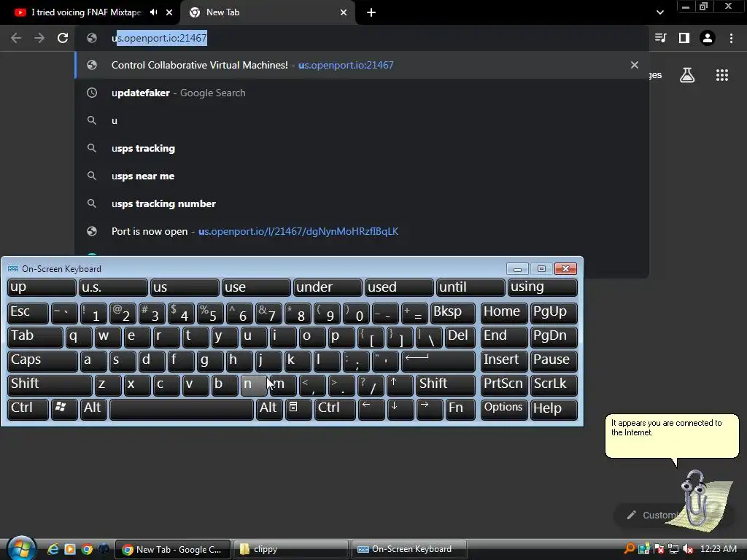Launch Windows Media Player from the taskbar

click(x=70, y=549)
